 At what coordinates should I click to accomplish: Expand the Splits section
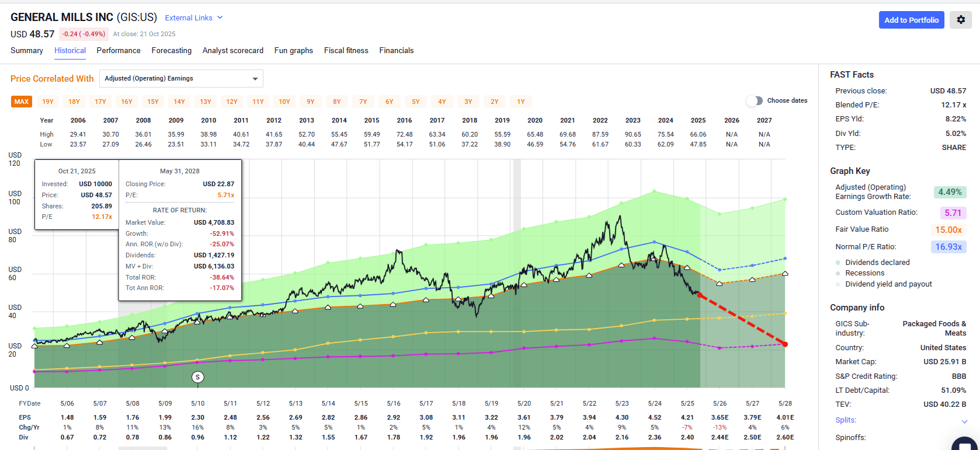click(964, 421)
